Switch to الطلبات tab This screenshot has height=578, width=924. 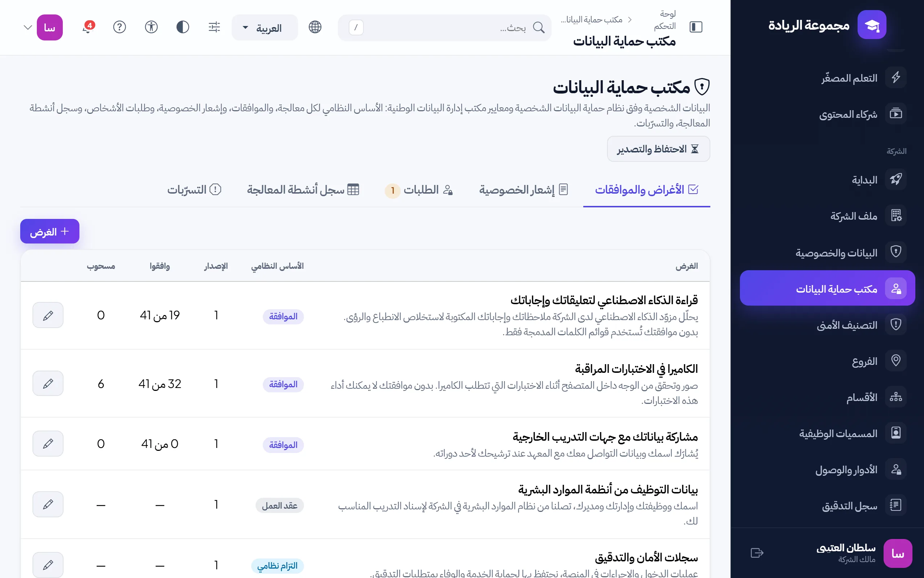pyautogui.click(x=419, y=190)
